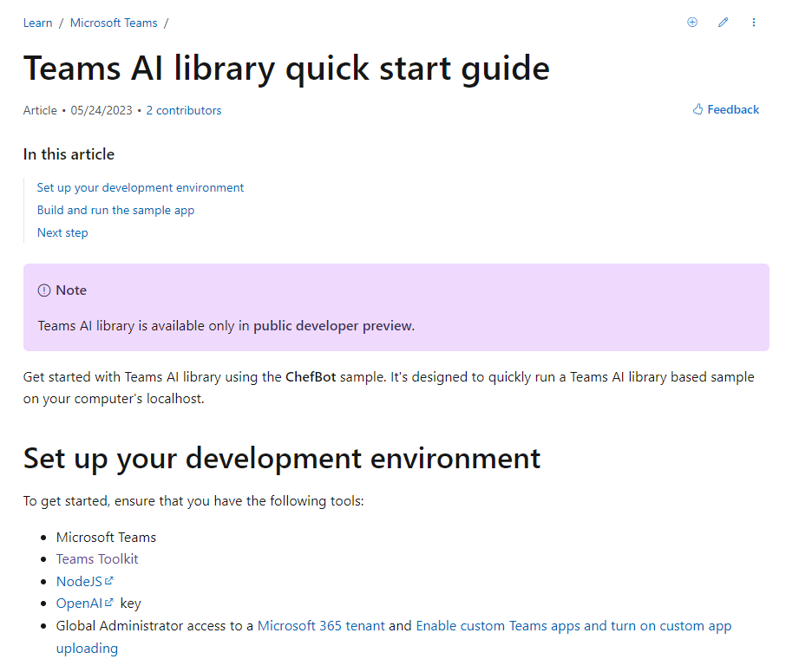Viewport: 799px width, 672px height.
Task: Click the 'In this article' heading
Action: 69,154
